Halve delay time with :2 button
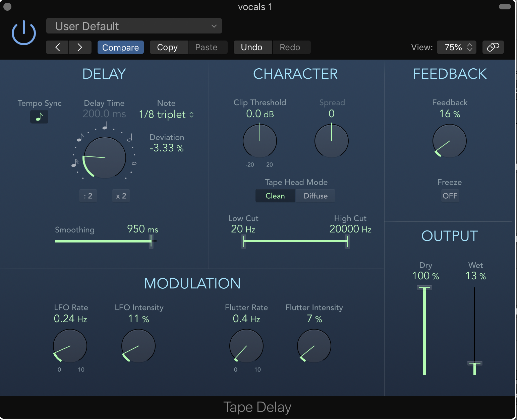 click(88, 196)
